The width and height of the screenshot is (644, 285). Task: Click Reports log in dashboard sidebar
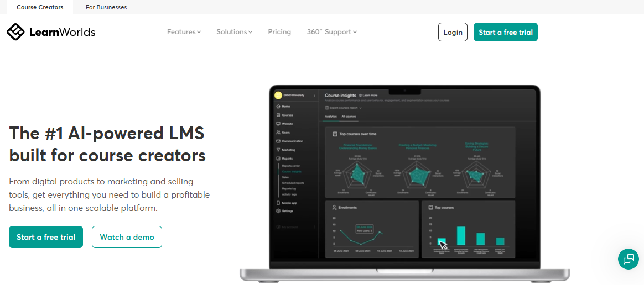(x=289, y=189)
